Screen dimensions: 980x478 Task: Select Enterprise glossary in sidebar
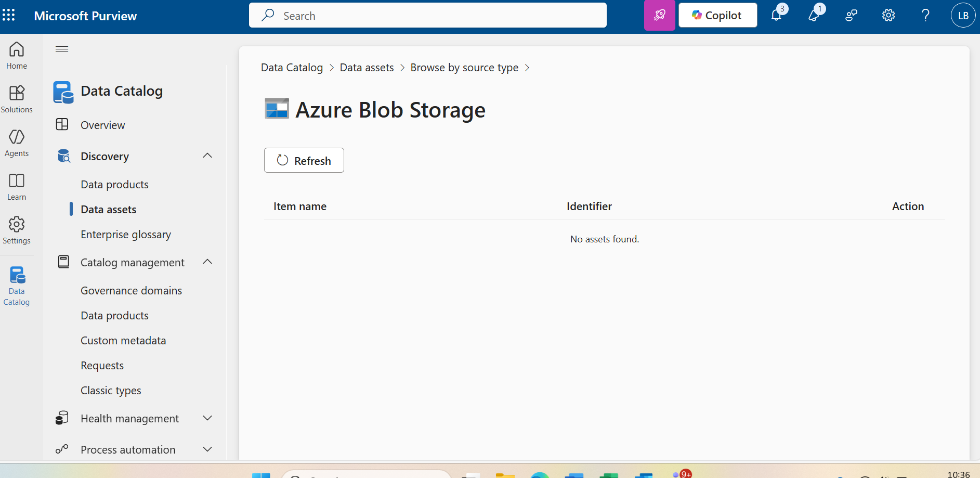[125, 234]
